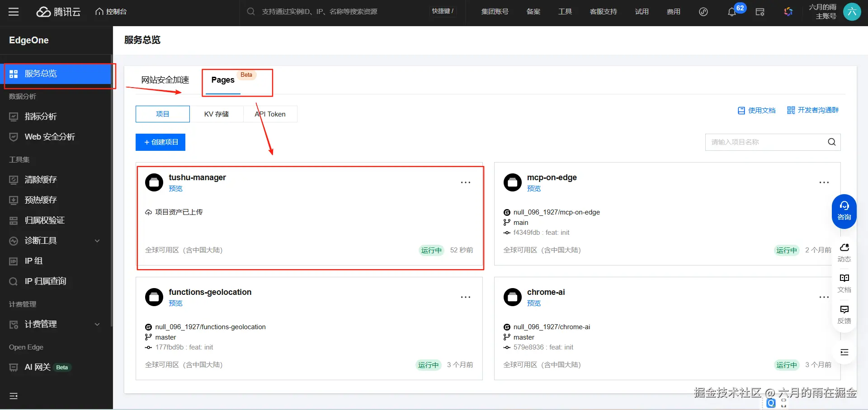Collapse the sidebar using bottom icon
The image size is (868, 410).
pyautogui.click(x=14, y=396)
